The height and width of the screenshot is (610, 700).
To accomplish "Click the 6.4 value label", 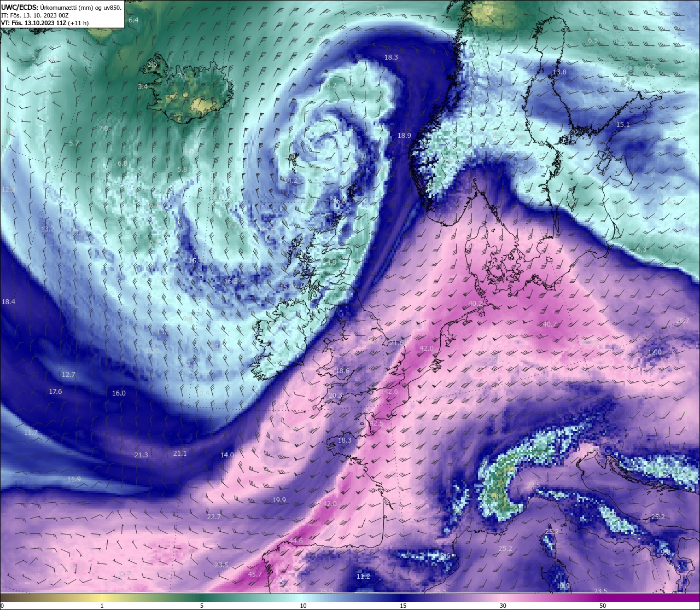I will pos(133,20).
